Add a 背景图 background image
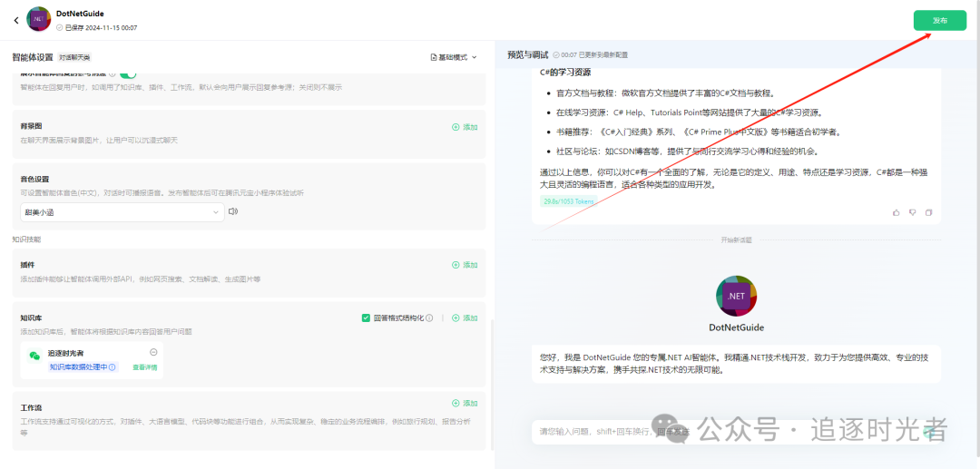This screenshot has width=980, height=469. pyautogui.click(x=465, y=127)
